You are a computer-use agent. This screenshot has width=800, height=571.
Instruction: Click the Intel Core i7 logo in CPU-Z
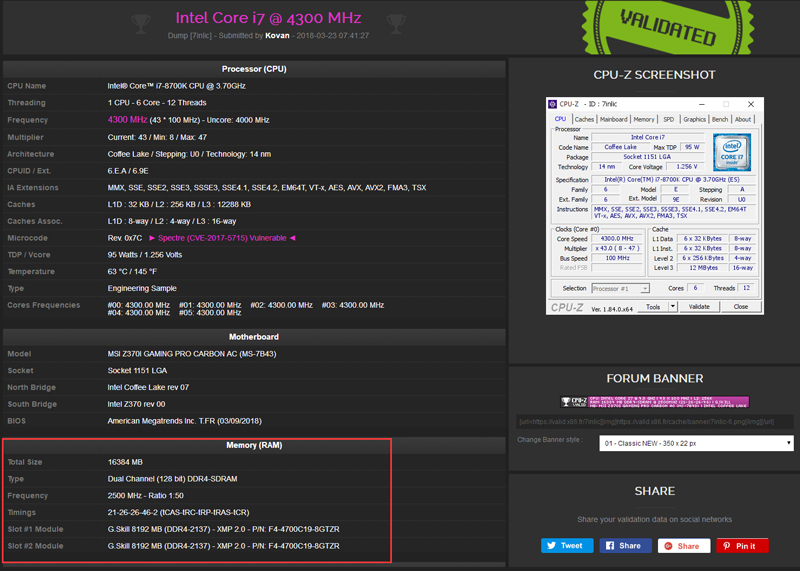(x=732, y=152)
